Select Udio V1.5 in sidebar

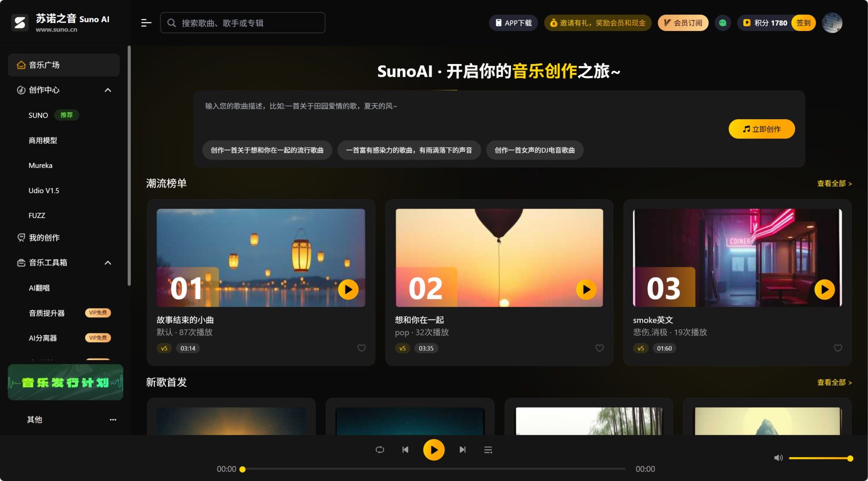(x=44, y=190)
